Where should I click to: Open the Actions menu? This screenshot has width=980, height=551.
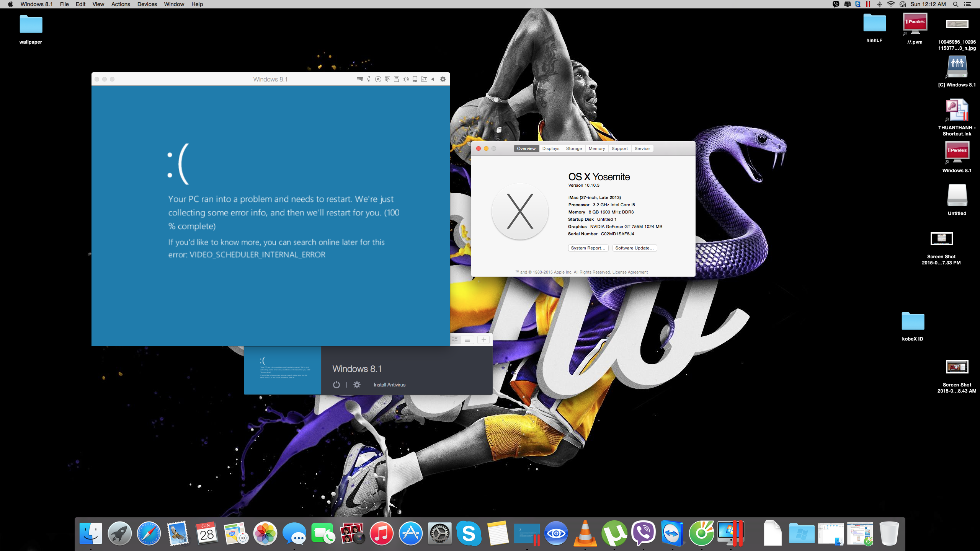point(121,4)
